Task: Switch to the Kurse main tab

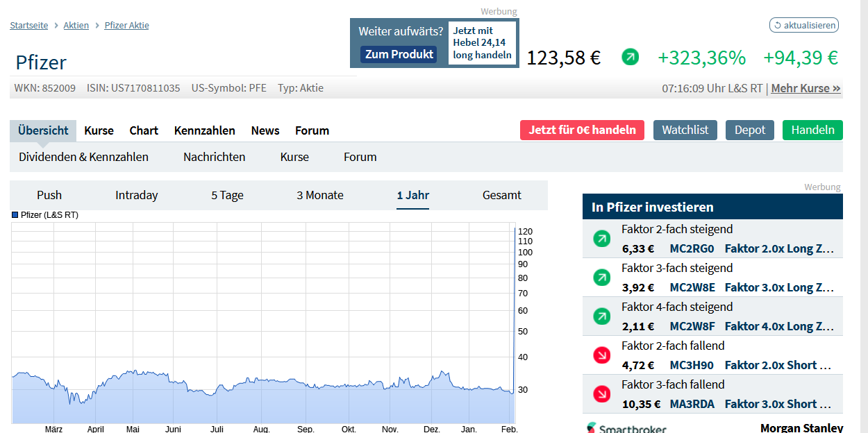Action: (99, 130)
